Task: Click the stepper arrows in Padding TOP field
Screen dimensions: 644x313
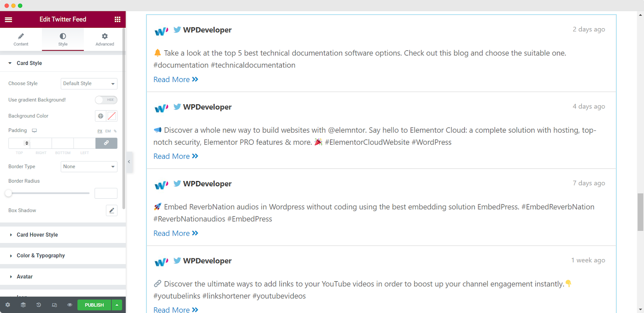Action: click(x=27, y=143)
